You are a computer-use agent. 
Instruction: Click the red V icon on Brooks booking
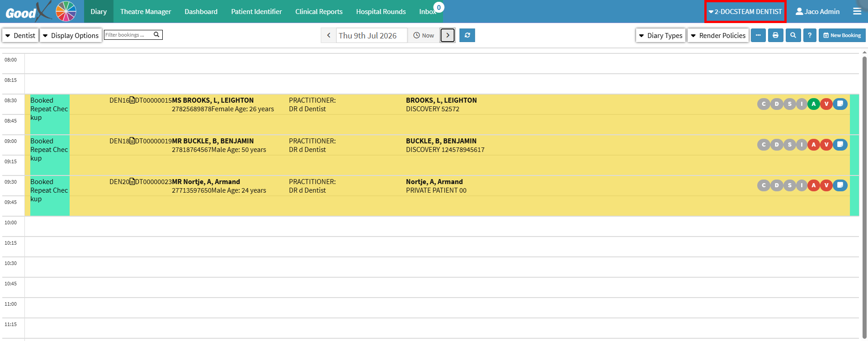pos(826,104)
